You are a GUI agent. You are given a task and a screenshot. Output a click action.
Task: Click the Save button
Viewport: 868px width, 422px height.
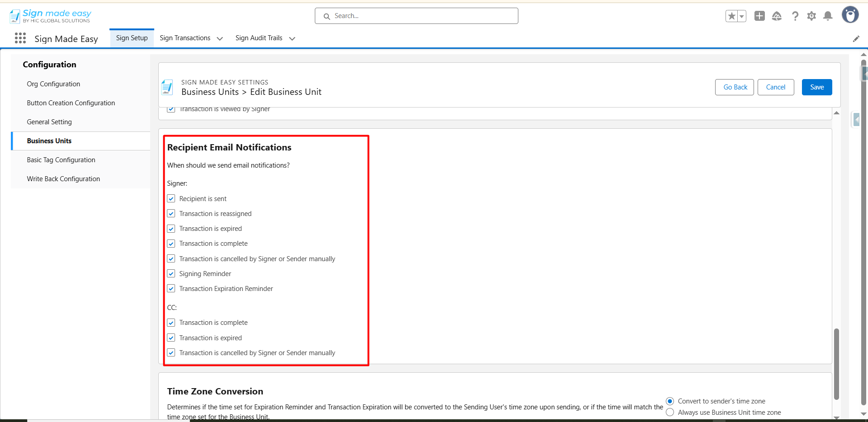[x=816, y=87]
